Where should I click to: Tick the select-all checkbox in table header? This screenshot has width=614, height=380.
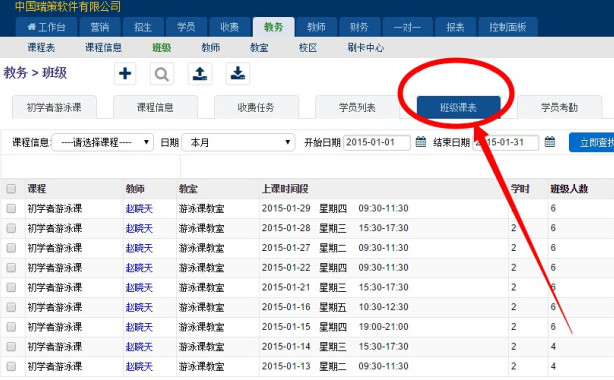[x=11, y=189]
